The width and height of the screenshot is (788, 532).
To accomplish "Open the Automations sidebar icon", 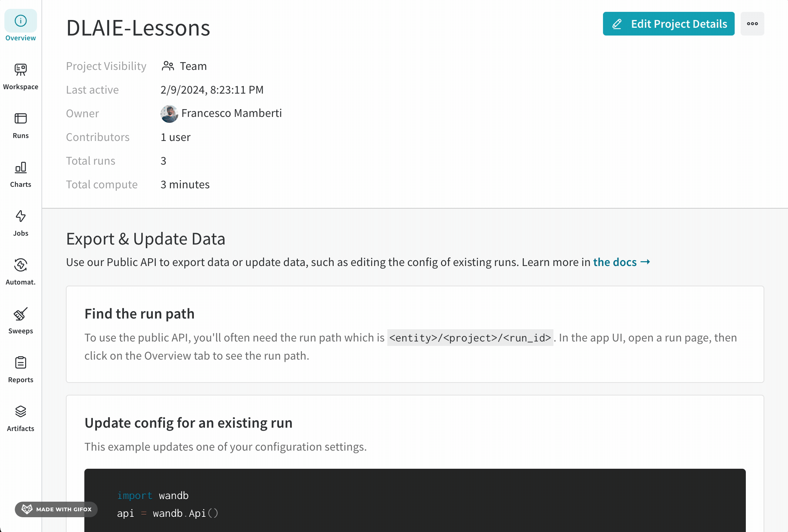I will point(21,265).
